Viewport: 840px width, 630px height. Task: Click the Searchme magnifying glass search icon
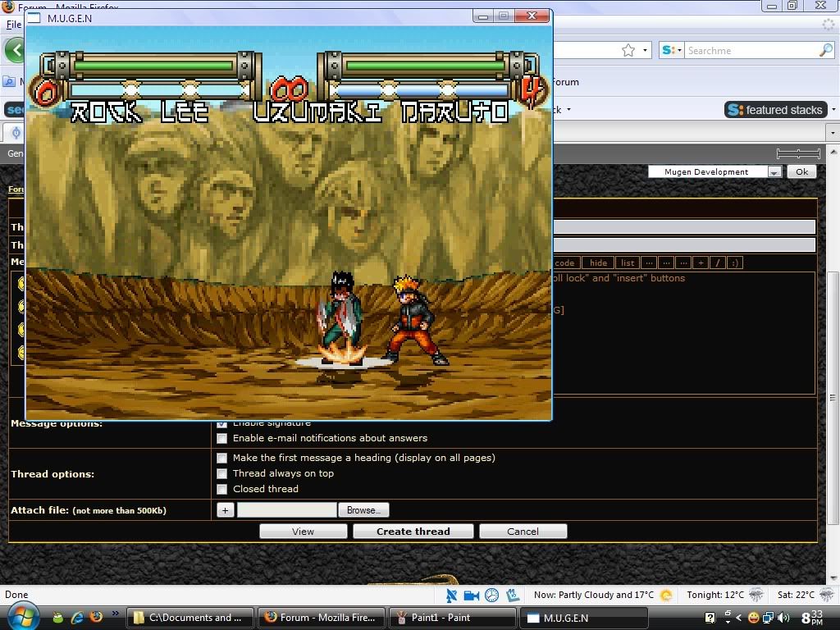click(x=825, y=50)
